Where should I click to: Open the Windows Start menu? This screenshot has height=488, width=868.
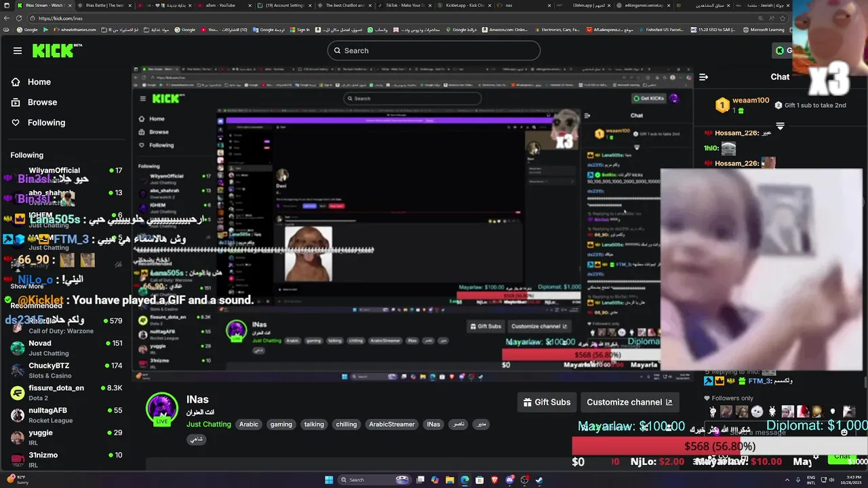329,480
